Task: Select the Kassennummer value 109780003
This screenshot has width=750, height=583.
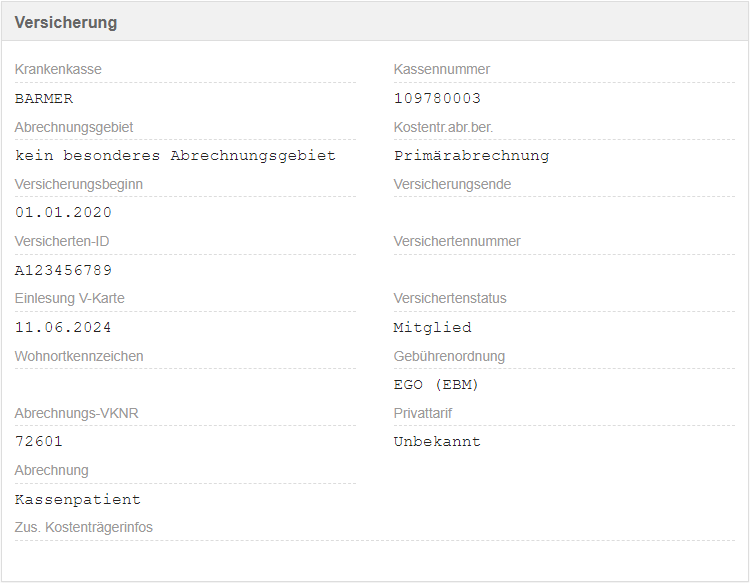Action: coord(437,98)
